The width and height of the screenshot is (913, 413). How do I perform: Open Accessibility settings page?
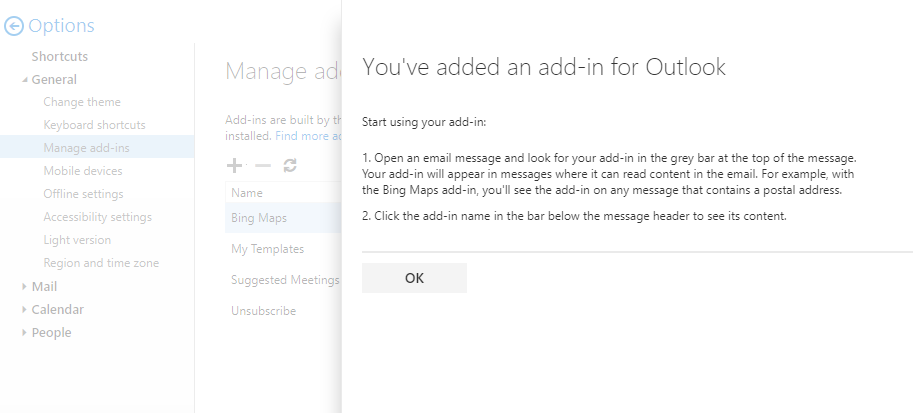[97, 217]
